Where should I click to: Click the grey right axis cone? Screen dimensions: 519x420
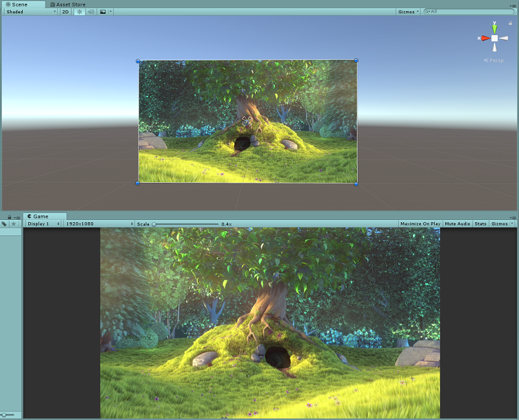pyautogui.click(x=503, y=38)
